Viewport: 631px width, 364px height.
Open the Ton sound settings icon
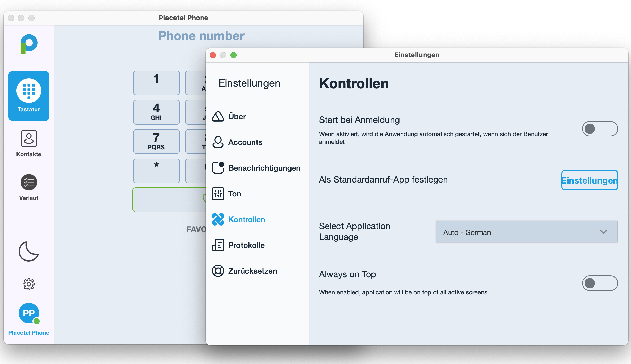tap(218, 194)
